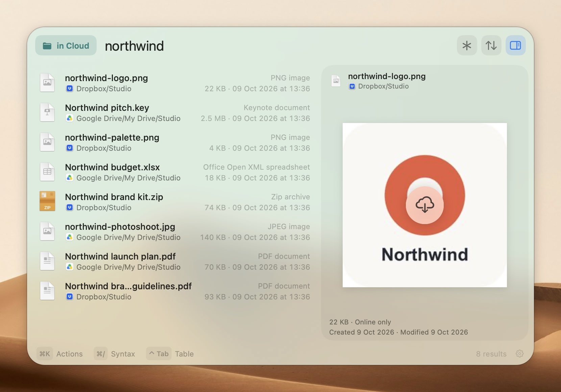Open the sort order arrows button

pos(491,45)
